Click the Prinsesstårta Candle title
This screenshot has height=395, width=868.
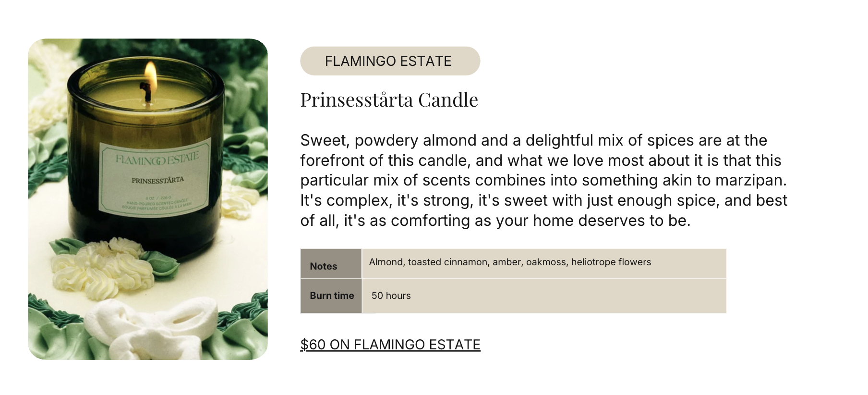click(x=389, y=99)
